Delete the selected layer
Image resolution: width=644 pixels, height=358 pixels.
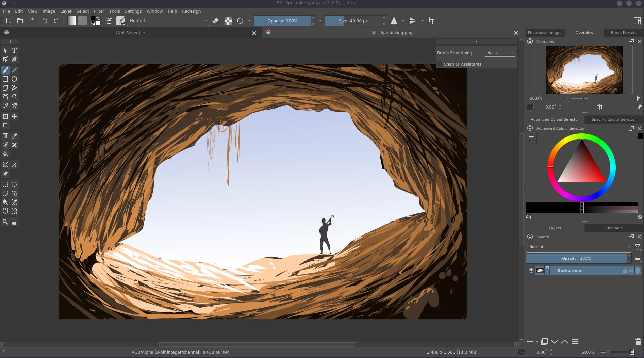[638, 342]
